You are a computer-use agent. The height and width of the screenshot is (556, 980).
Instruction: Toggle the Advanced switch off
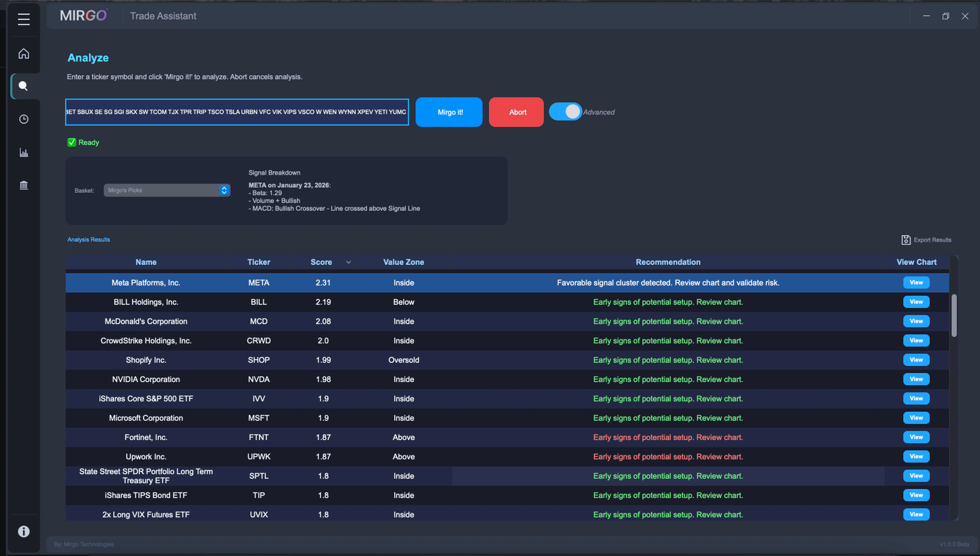(x=565, y=112)
